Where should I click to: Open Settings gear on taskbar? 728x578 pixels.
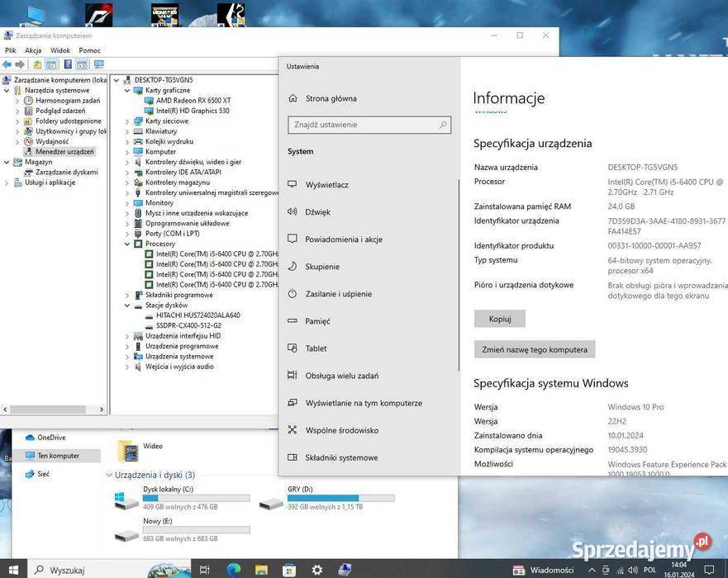click(x=317, y=570)
